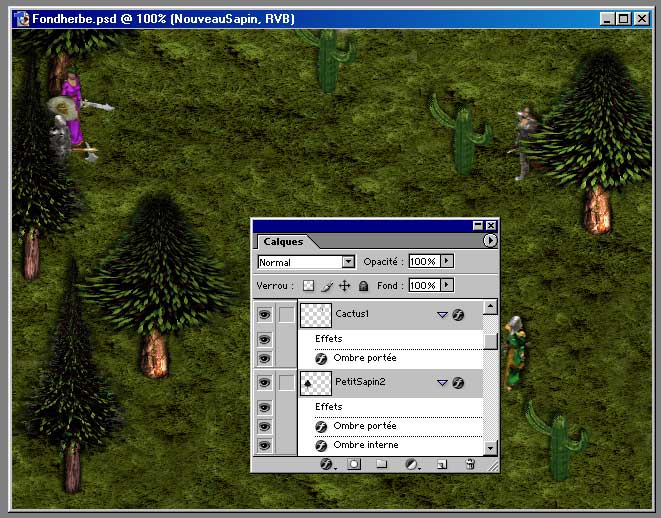This screenshot has height=518, width=661.
Task: Select the Cactus1 layer name
Action: coord(352,314)
